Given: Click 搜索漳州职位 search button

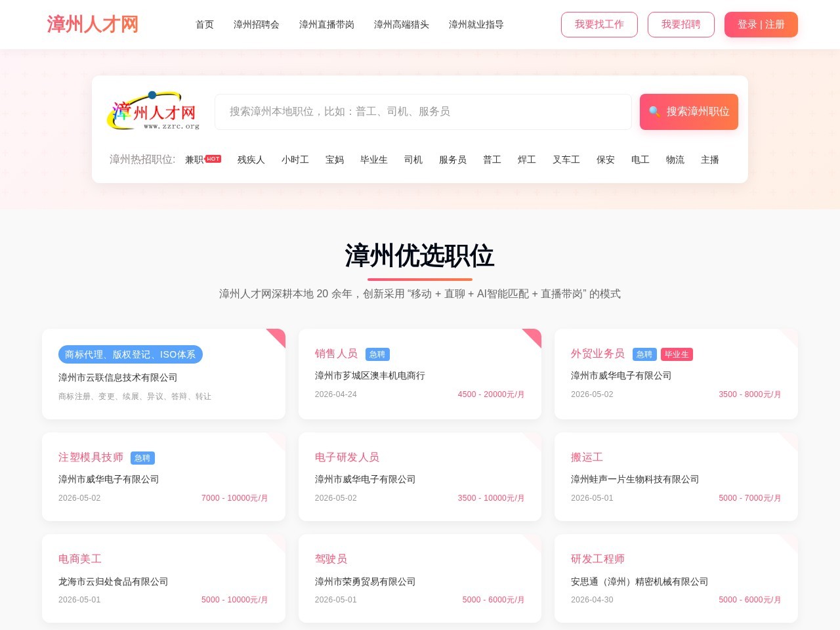Looking at the screenshot, I should [x=689, y=112].
